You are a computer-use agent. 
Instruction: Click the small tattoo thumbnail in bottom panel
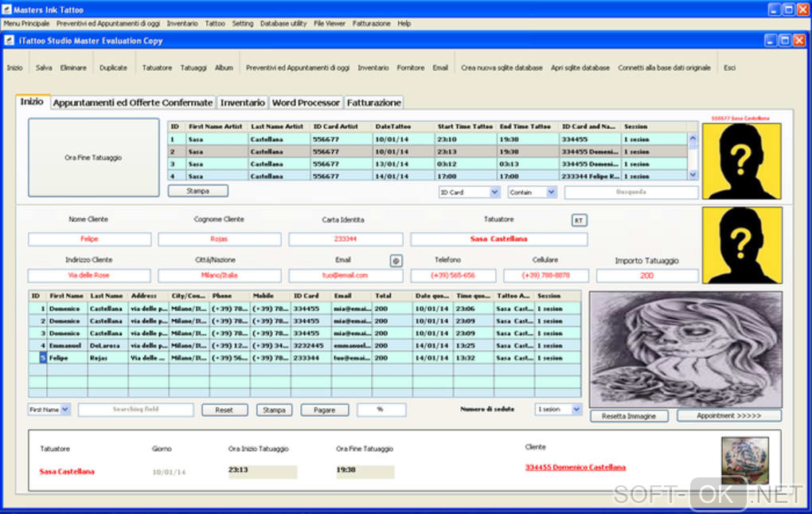click(x=745, y=461)
